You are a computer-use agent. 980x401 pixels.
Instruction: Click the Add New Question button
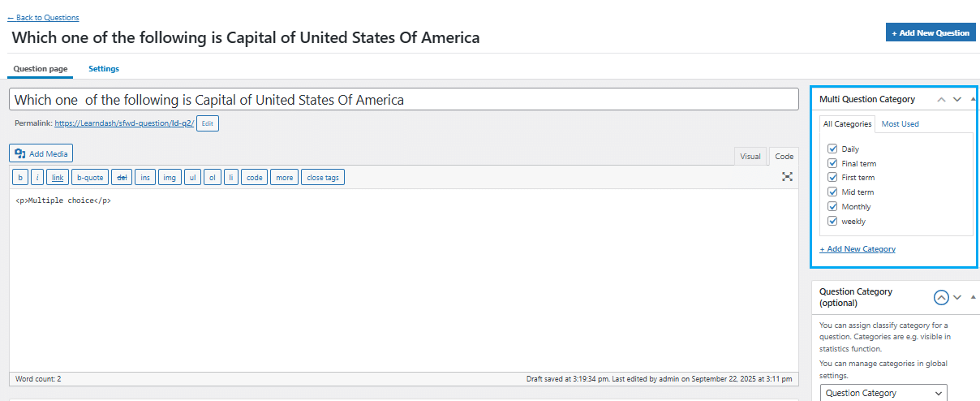click(931, 32)
